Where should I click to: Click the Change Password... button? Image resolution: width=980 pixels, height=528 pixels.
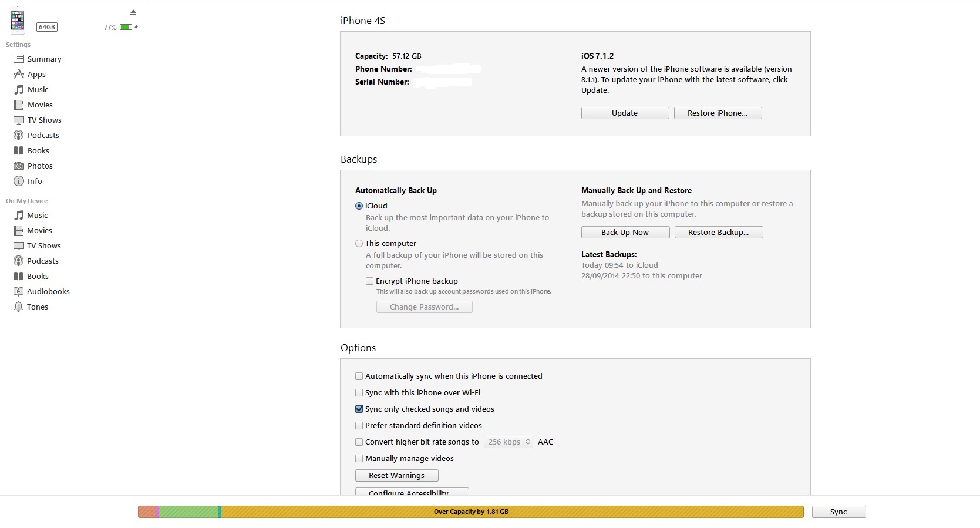tap(425, 307)
